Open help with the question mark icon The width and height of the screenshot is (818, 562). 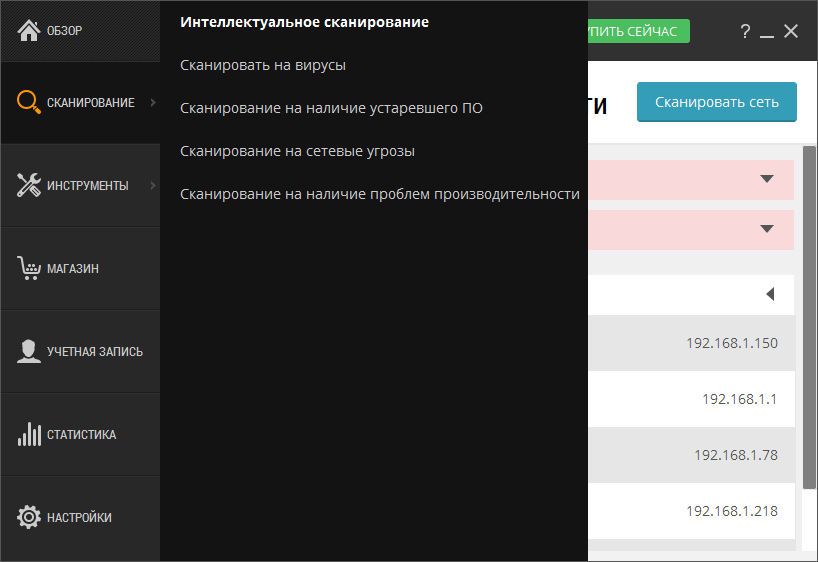tap(745, 31)
